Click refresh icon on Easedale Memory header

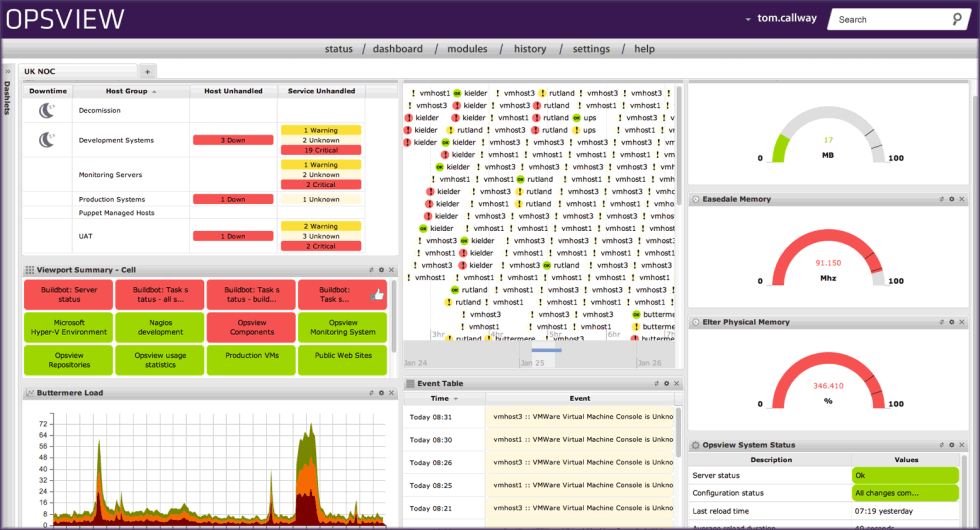[942, 199]
